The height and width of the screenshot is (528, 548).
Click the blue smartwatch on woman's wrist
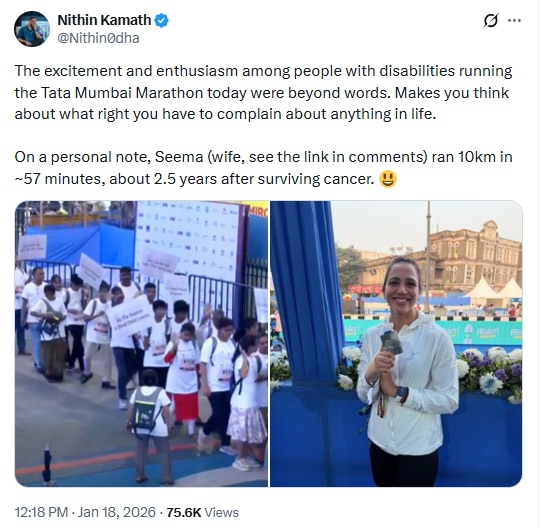(x=403, y=394)
